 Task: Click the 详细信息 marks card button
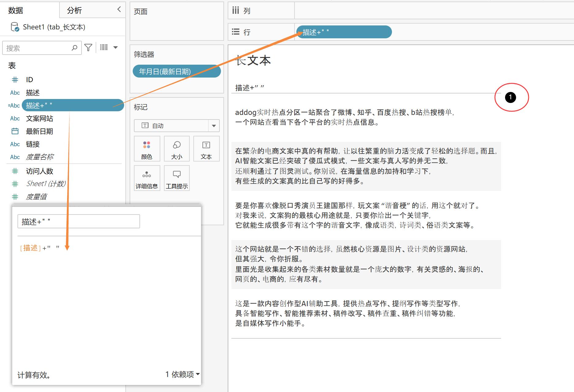146,178
